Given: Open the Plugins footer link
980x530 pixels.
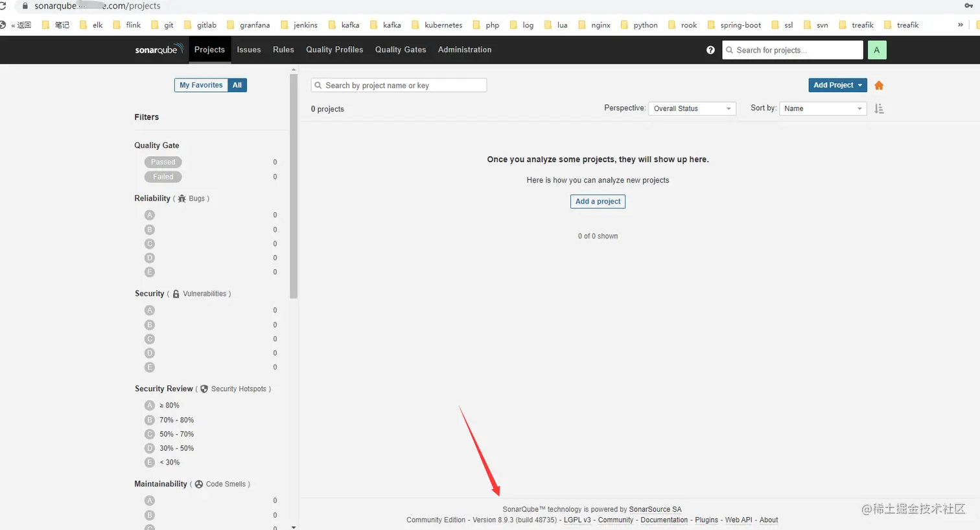Looking at the screenshot, I should [x=706, y=520].
